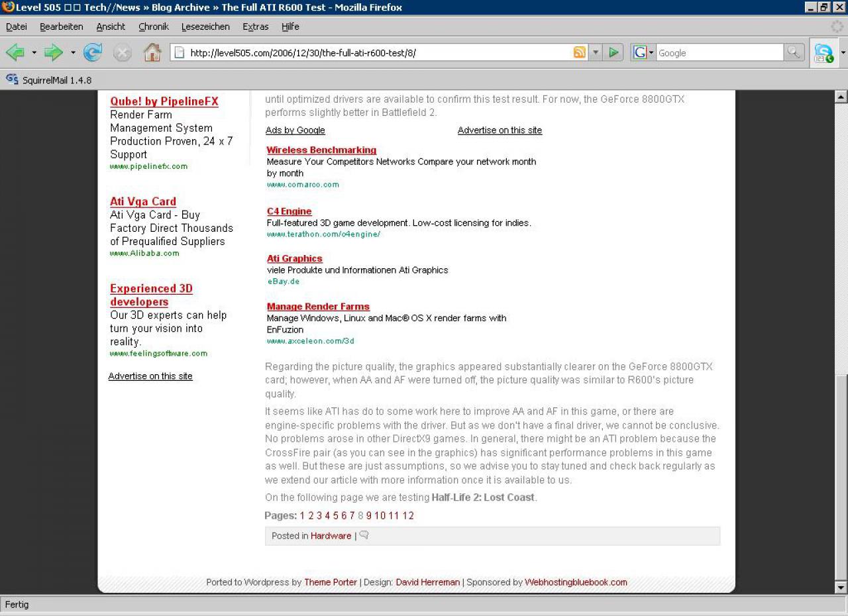
Task: Click the Skype toolbar icon
Action: [x=823, y=53]
